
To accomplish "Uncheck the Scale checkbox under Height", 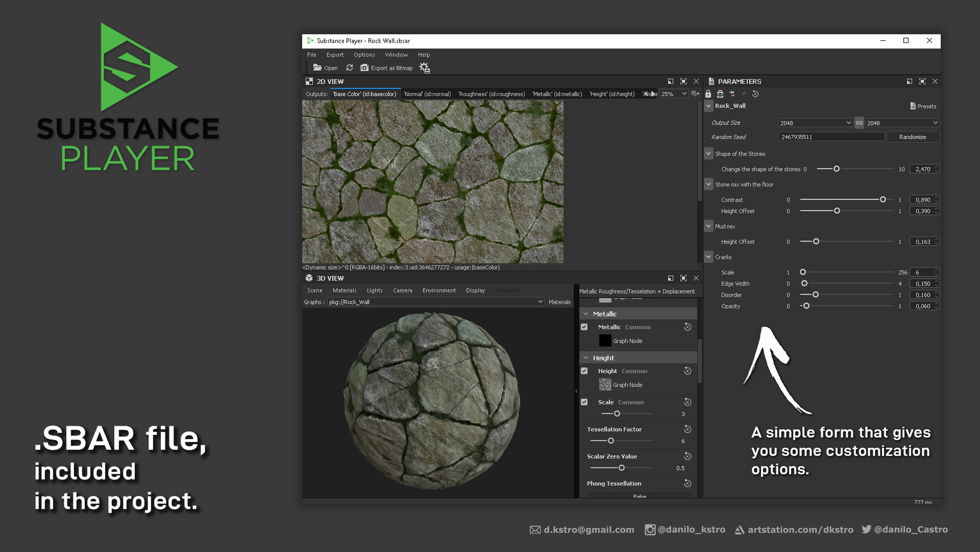I will (584, 402).
